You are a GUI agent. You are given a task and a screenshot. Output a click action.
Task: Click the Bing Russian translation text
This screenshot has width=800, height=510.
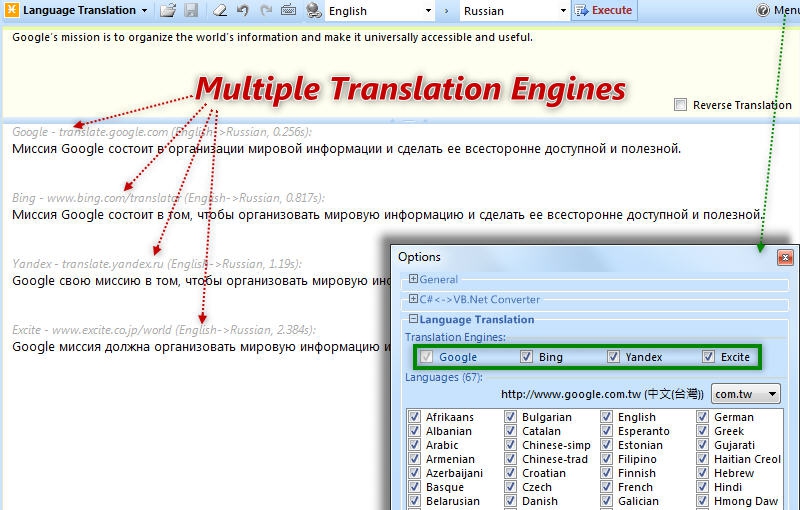(x=387, y=215)
